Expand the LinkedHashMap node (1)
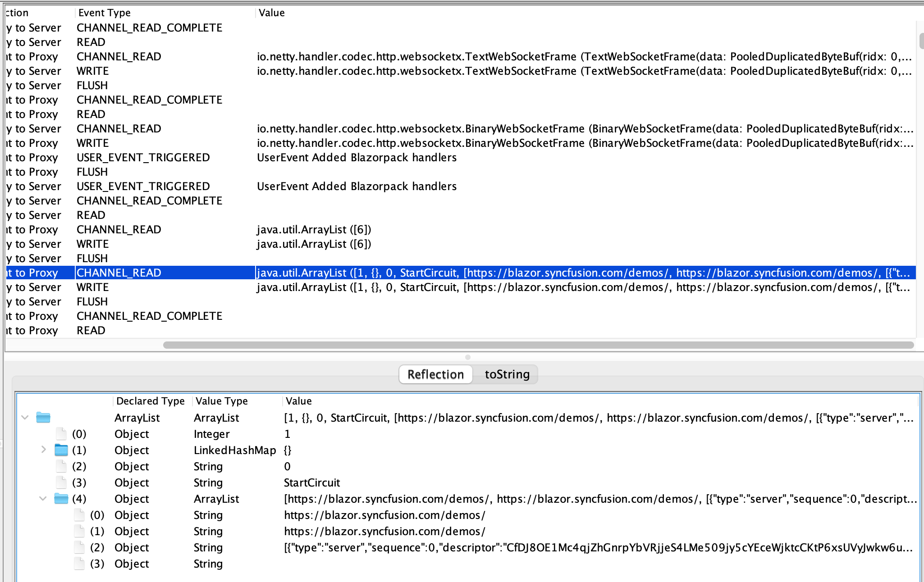The height and width of the screenshot is (582, 924). (x=43, y=450)
